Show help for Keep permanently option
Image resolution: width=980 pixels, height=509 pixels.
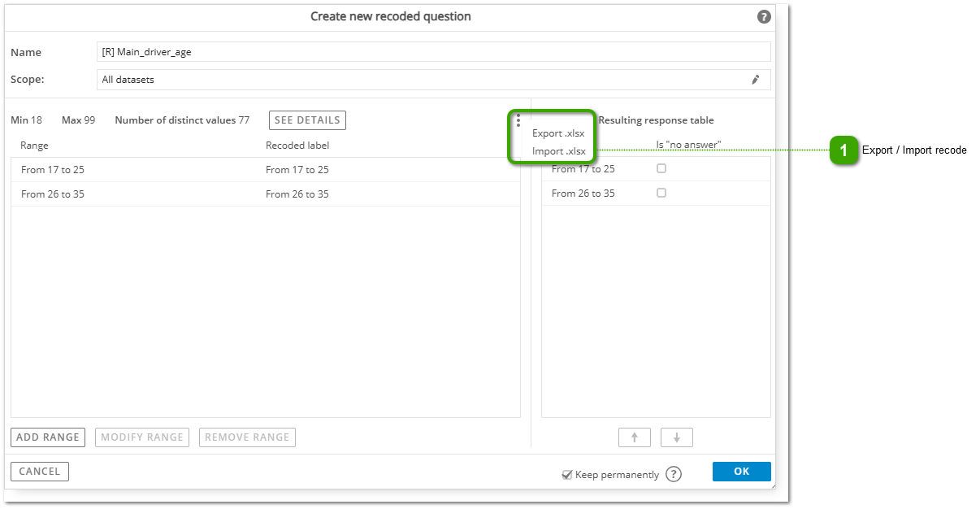(674, 474)
